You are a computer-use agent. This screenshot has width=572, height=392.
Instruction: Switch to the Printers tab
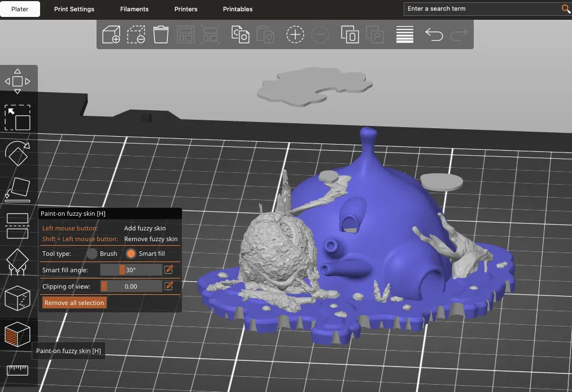tap(186, 9)
